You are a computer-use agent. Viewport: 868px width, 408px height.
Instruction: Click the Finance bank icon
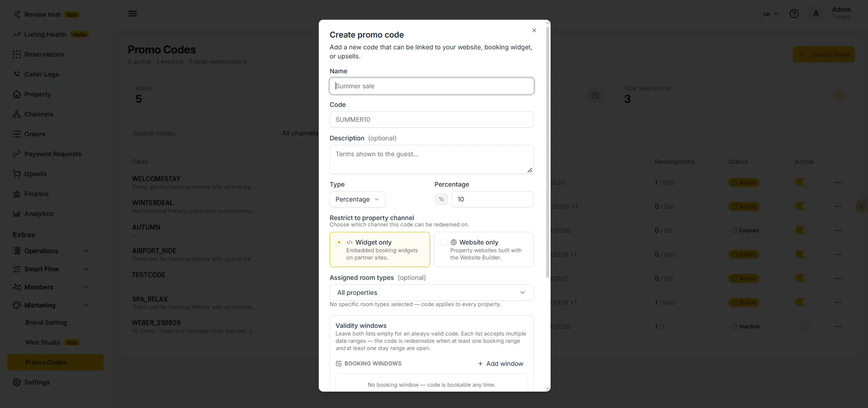tap(17, 194)
